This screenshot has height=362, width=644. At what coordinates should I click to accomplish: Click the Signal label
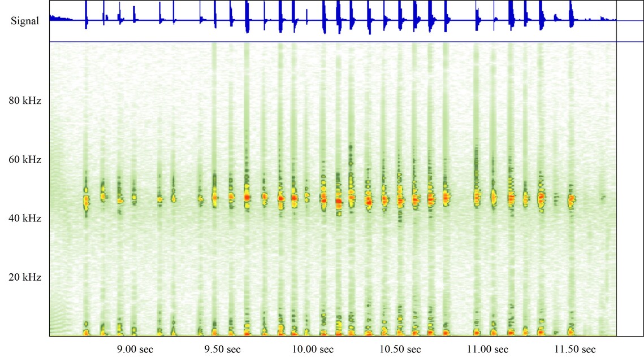click(25, 21)
